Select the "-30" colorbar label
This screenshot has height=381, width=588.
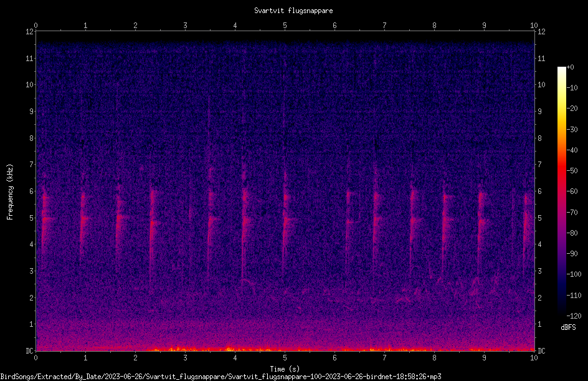572,130
